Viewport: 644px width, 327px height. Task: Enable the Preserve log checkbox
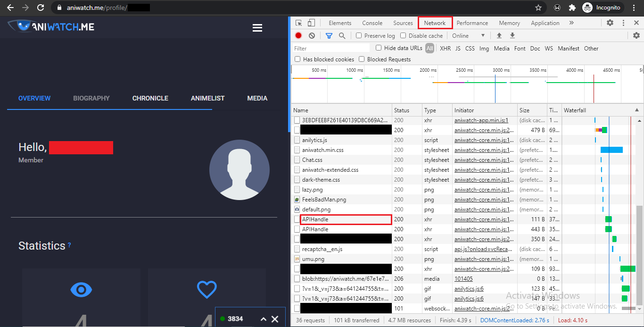click(x=359, y=35)
